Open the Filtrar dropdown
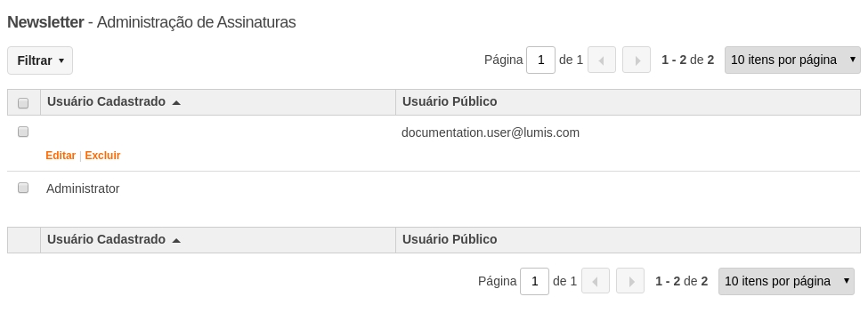 pos(40,60)
